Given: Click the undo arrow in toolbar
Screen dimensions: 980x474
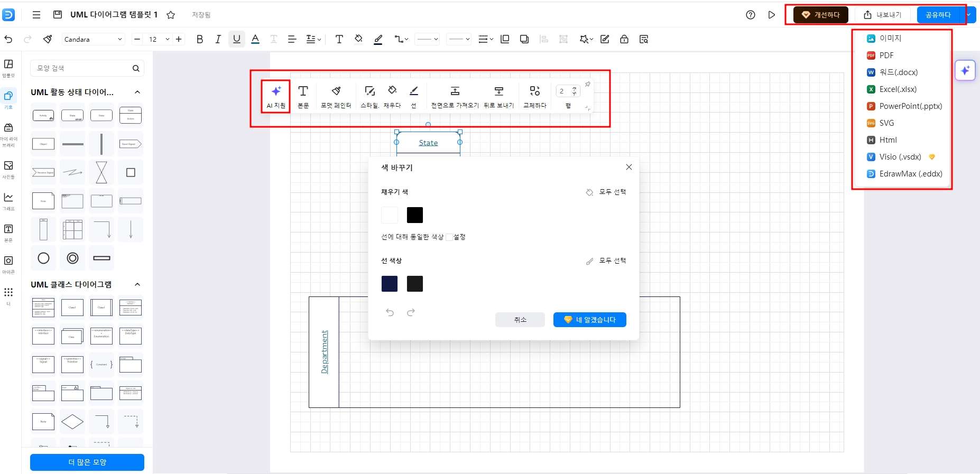Looking at the screenshot, I should 8,39.
